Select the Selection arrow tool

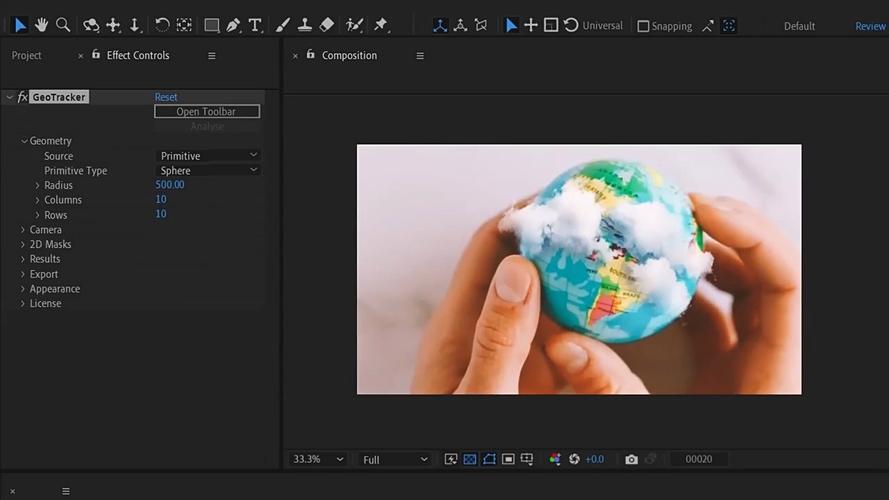click(20, 25)
